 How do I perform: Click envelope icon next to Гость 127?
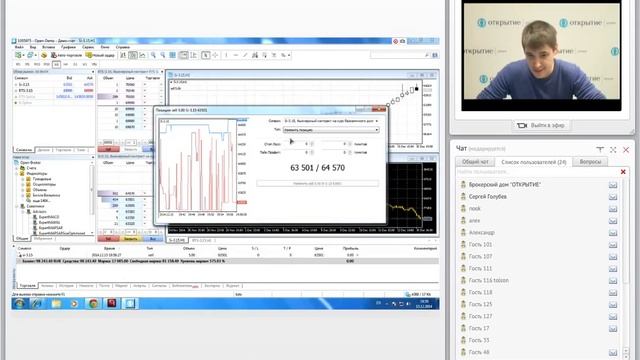tap(613, 316)
